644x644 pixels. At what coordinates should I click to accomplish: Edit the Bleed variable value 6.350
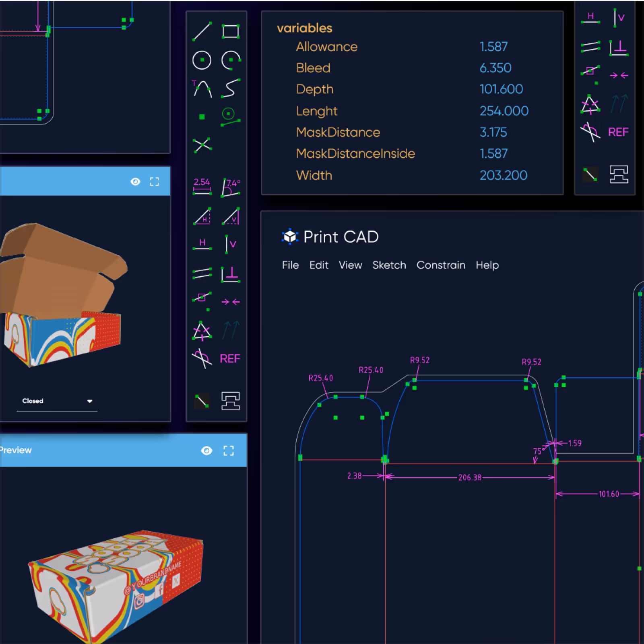point(495,68)
